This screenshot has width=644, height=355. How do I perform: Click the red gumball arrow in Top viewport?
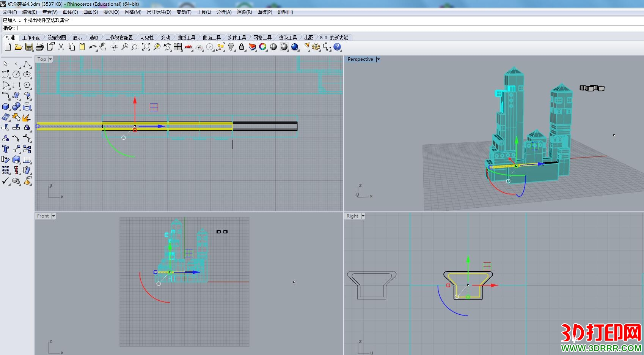[x=135, y=101]
